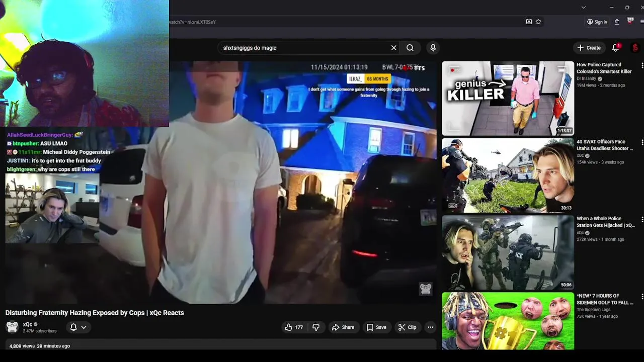The image size is (644, 362).
Task: Click the install/download icon in the address bar
Action: pyautogui.click(x=529, y=22)
